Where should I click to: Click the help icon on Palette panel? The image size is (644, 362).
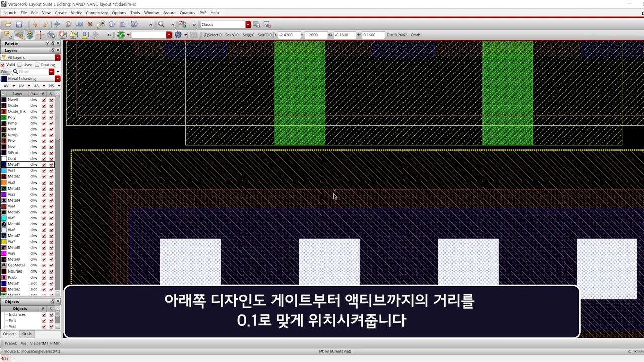48,44
